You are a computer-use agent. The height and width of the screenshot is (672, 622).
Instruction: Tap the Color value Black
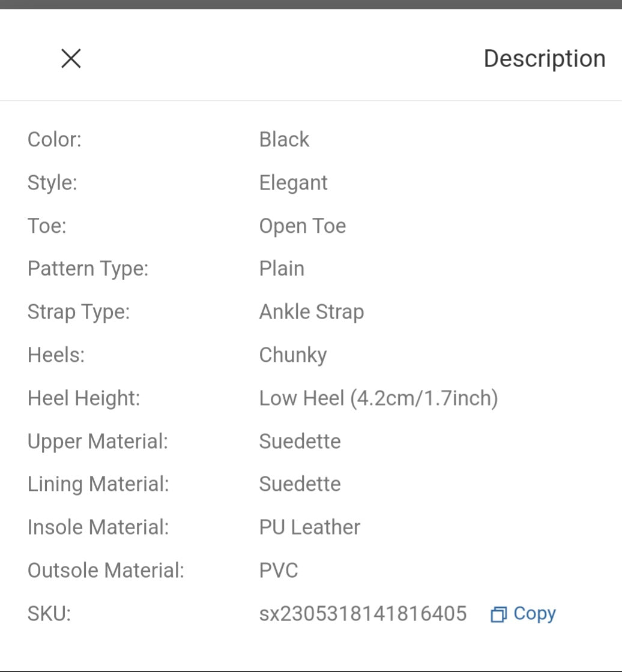(x=284, y=140)
